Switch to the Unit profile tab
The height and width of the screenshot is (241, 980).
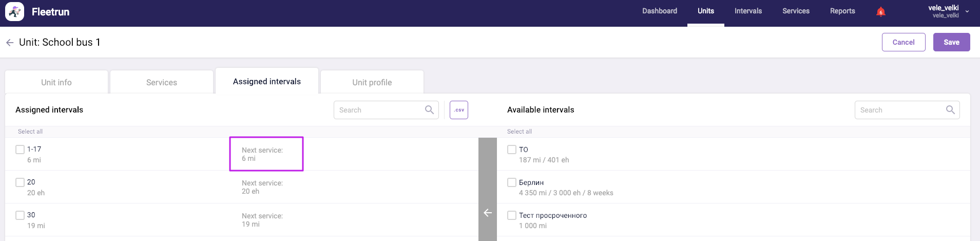click(x=372, y=82)
